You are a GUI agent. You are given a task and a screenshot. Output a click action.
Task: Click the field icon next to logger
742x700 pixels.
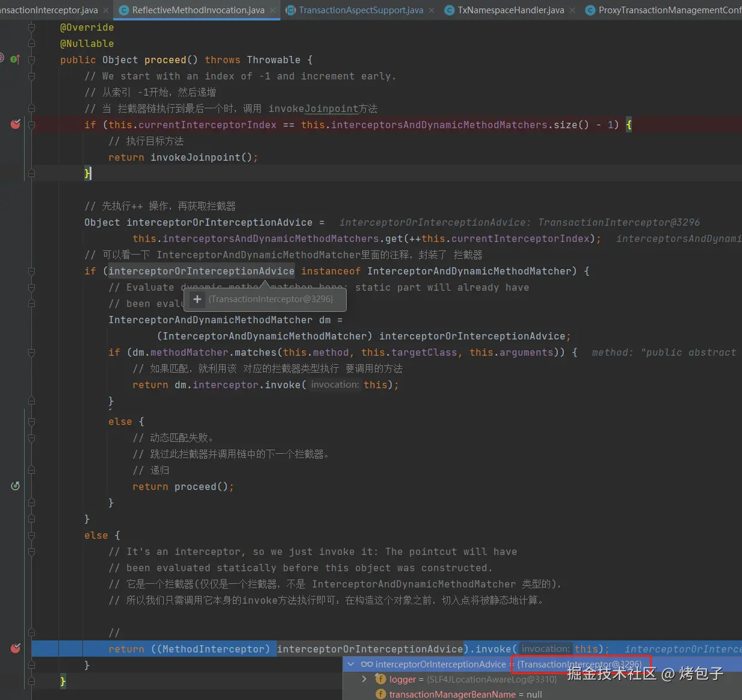pyautogui.click(x=380, y=679)
